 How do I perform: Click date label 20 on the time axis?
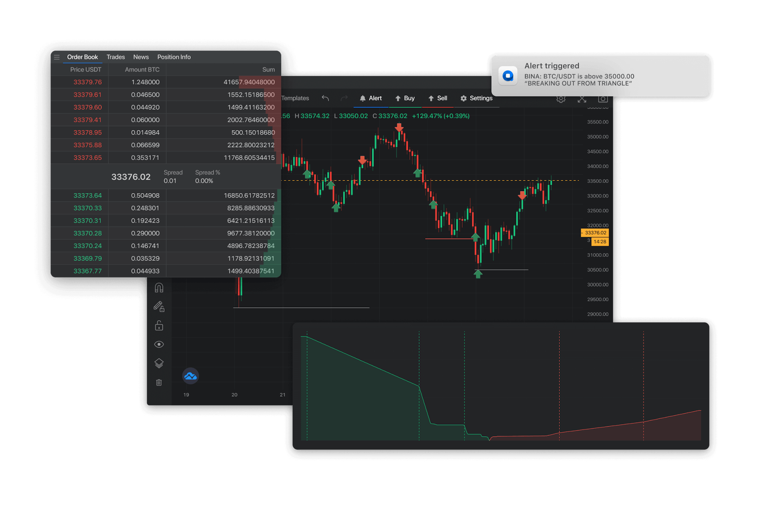234,395
